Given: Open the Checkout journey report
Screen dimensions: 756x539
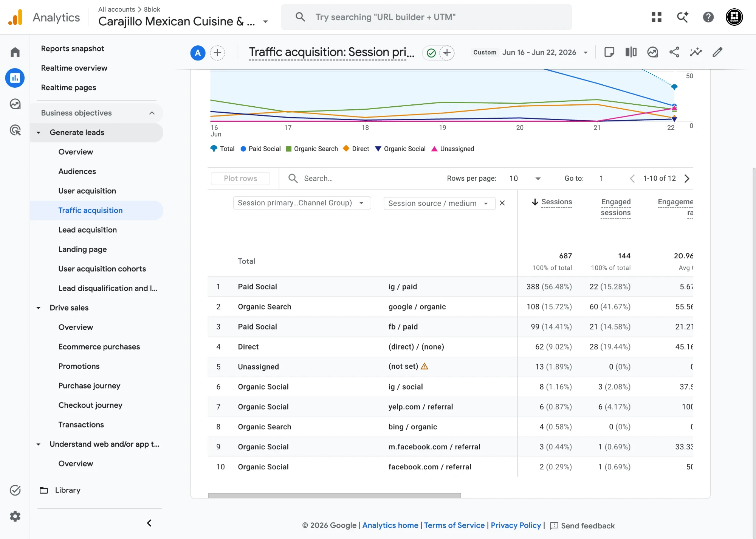Looking at the screenshot, I should click(90, 405).
